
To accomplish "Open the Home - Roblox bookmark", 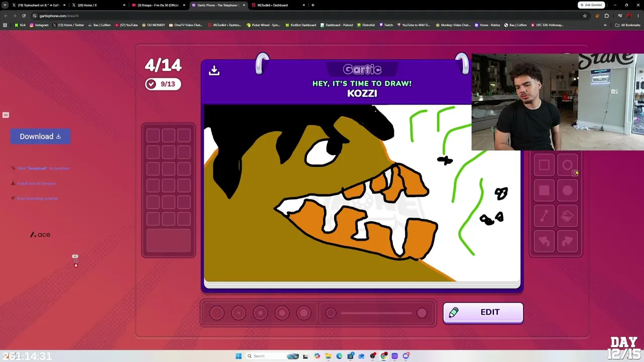I will click(488, 25).
